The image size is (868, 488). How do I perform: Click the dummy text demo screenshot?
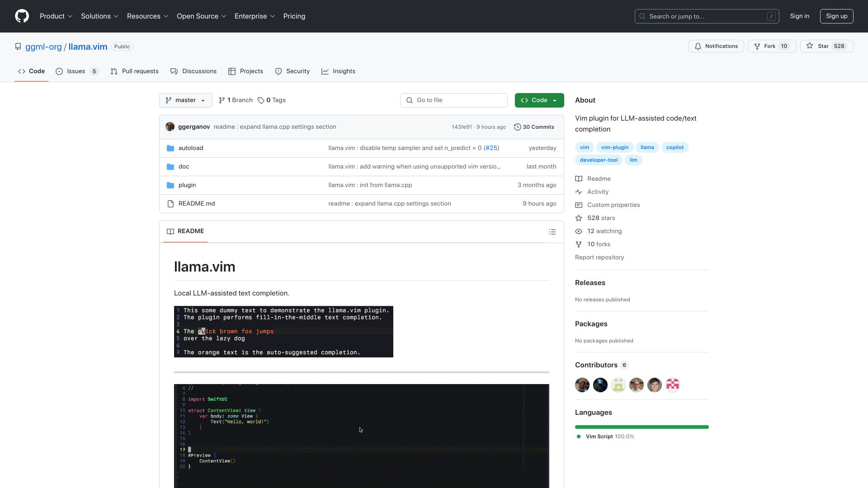pyautogui.click(x=283, y=332)
